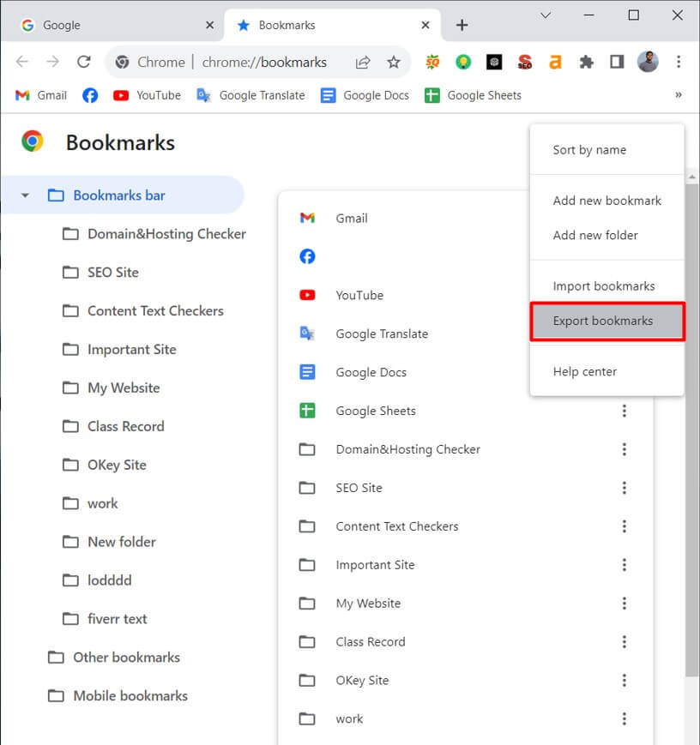Open Chrome's three-dot main menu
Screen dimensions: 700x745
(x=679, y=62)
